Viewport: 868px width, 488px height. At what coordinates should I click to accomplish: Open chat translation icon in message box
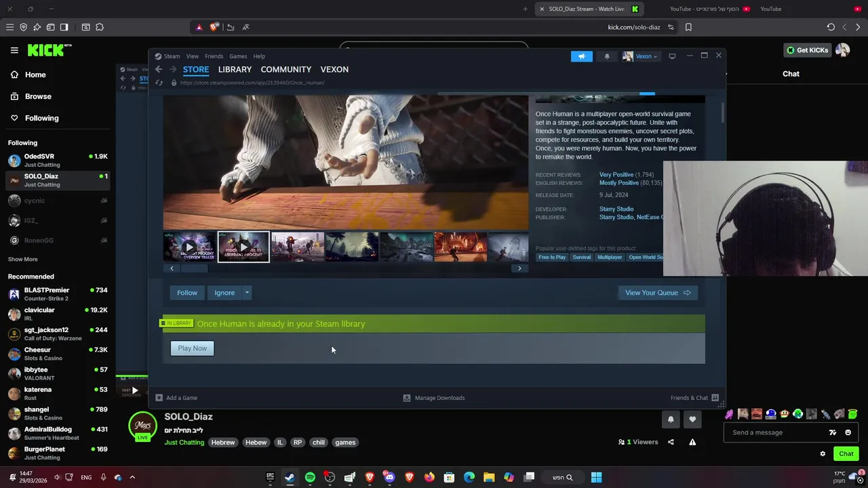(833, 432)
